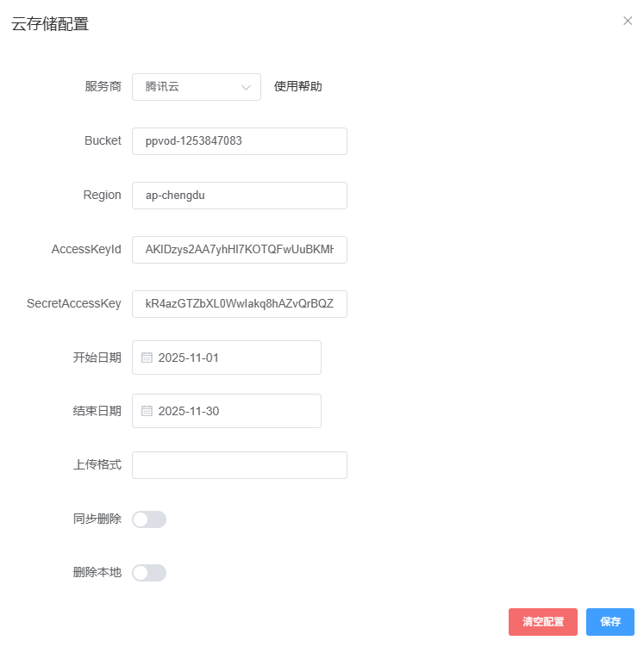Click the 同步删除 label text
The image size is (644, 653).
point(97,519)
